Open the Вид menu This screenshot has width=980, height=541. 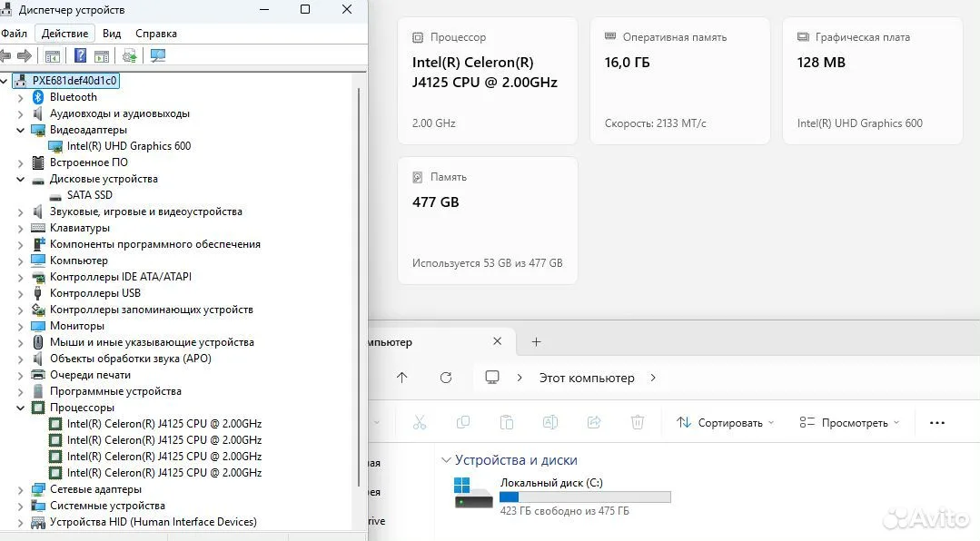click(x=112, y=34)
